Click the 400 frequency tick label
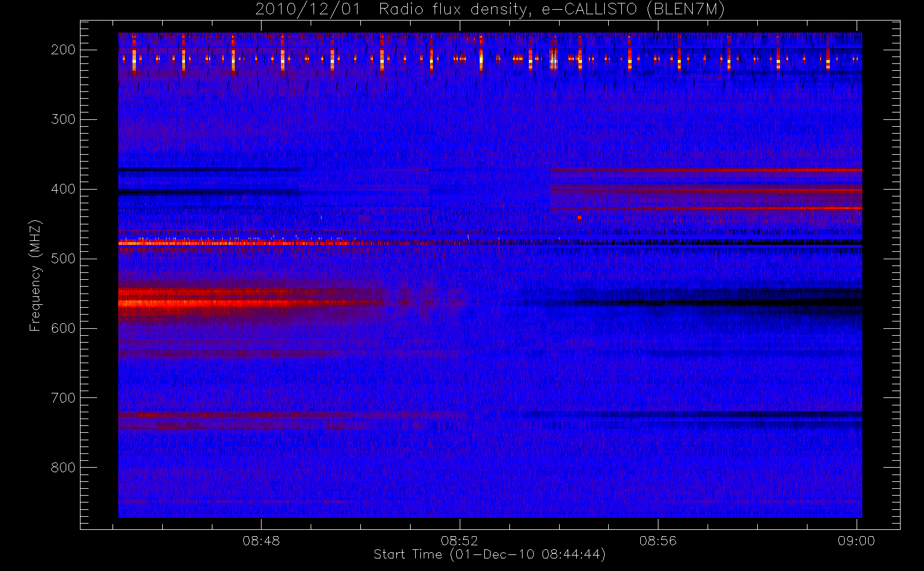Viewport: 924px width, 571px height. [63, 189]
